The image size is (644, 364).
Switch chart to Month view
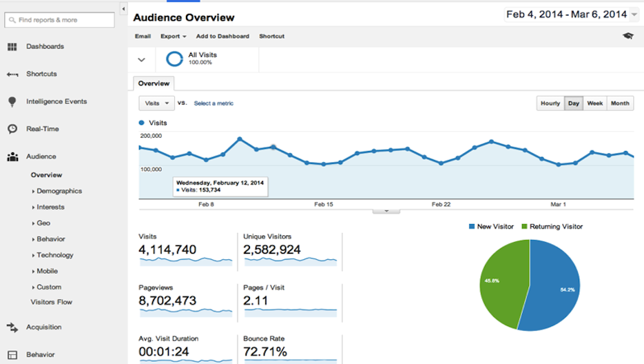620,103
